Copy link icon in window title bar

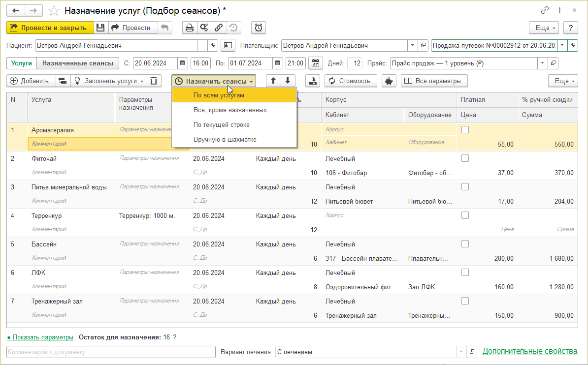(545, 10)
